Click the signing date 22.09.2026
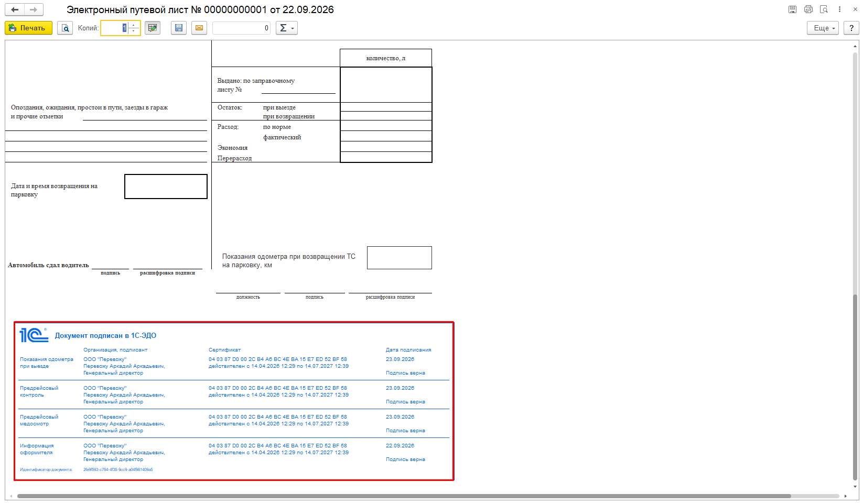 (x=400, y=446)
